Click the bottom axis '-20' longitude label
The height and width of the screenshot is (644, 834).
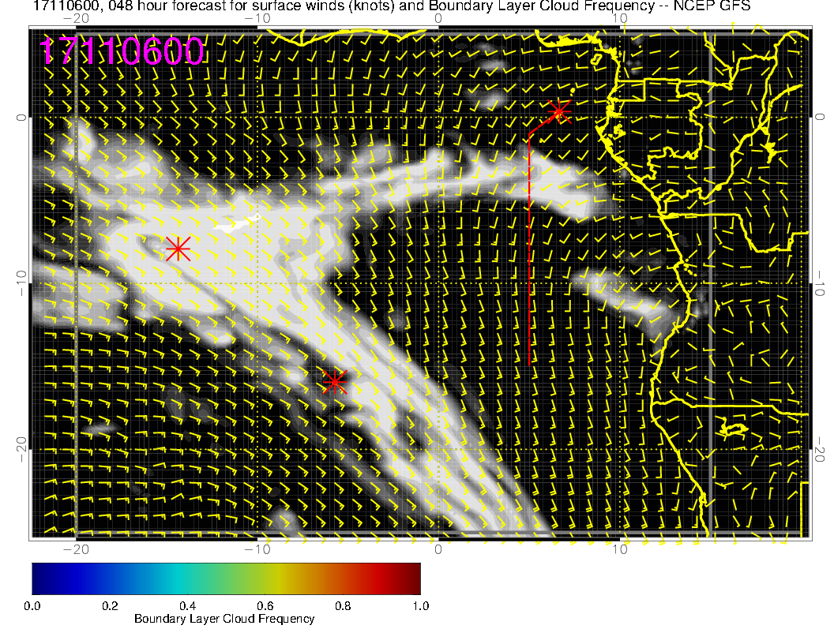pyautogui.click(x=76, y=549)
